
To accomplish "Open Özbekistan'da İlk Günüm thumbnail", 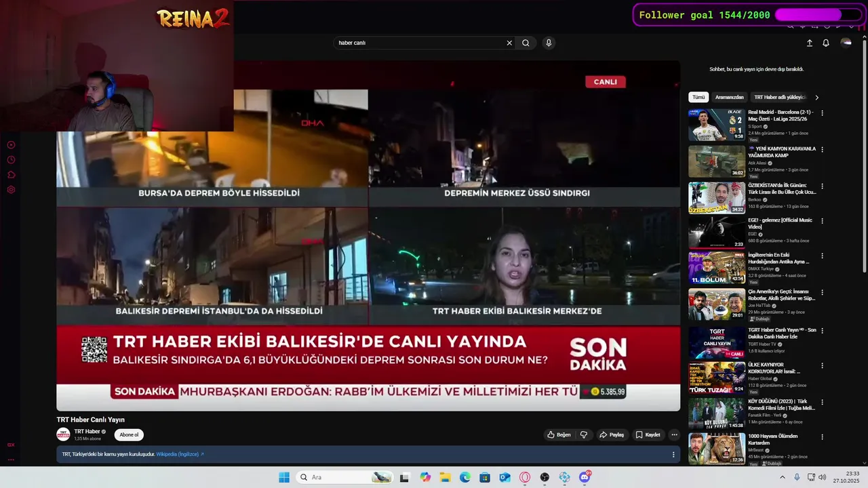I will coord(717,197).
